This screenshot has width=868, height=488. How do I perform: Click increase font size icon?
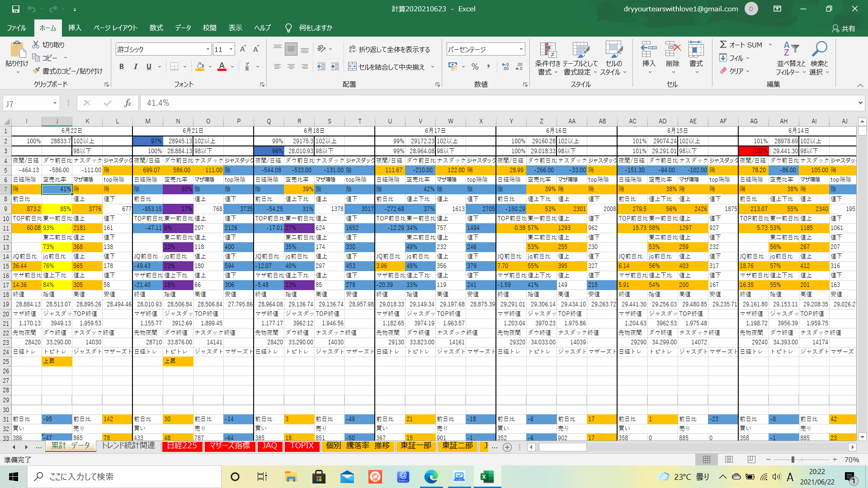click(243, 49)
